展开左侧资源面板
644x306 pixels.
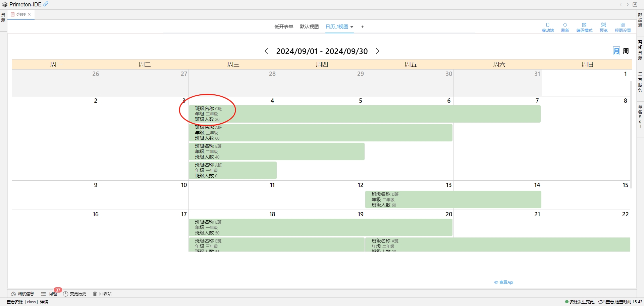pyautogui.click(x=3, y=17)
